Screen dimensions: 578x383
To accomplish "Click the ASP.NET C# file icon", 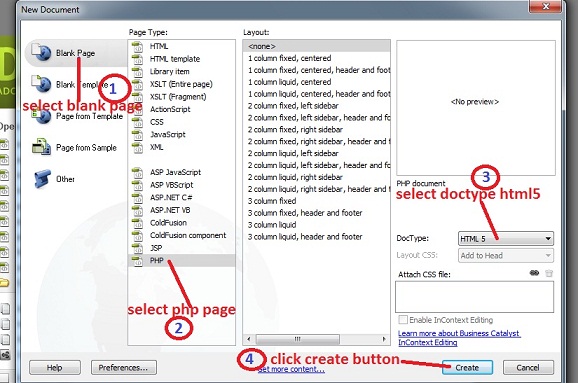I will point(137,198).
